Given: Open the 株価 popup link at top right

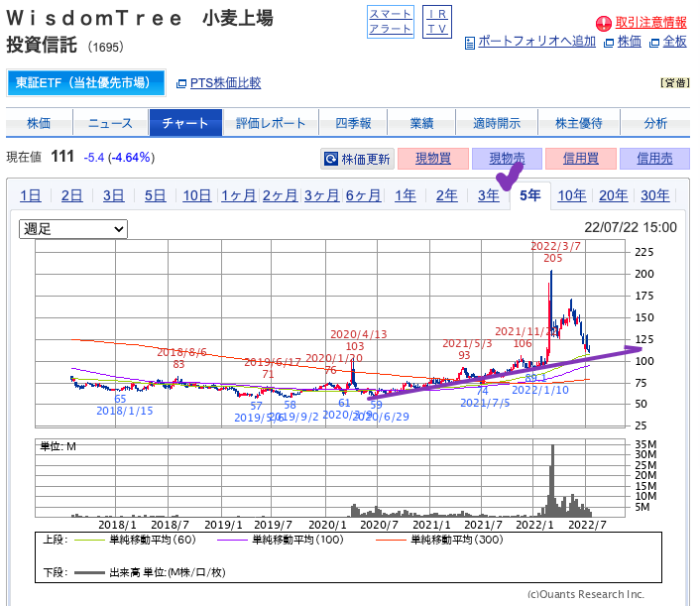Looking at the screenshot, I should click(x=630, y=42).
